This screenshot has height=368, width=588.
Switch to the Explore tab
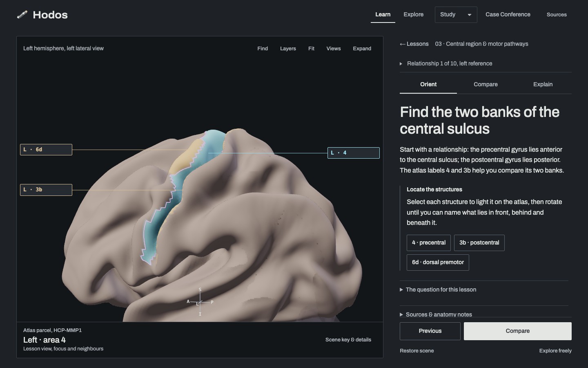[413, 15]
